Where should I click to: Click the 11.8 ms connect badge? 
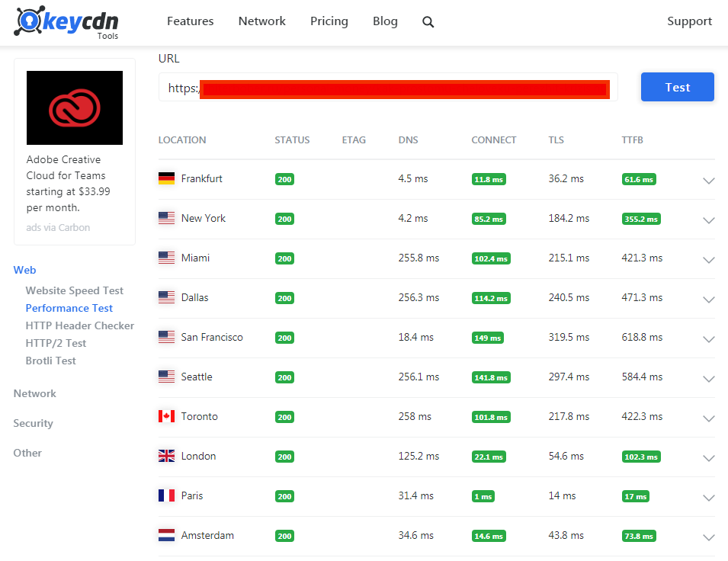point(489,179)
